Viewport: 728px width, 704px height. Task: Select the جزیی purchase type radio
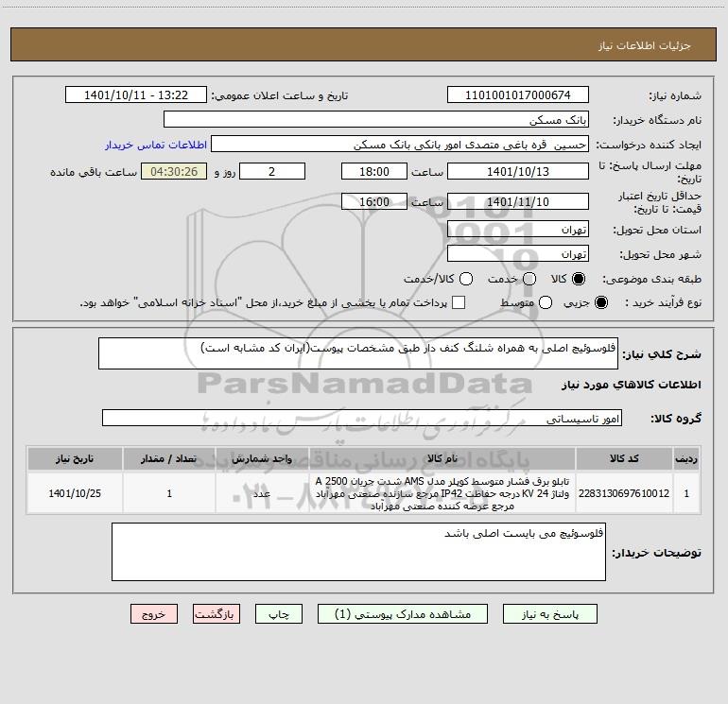coord(600,302)
